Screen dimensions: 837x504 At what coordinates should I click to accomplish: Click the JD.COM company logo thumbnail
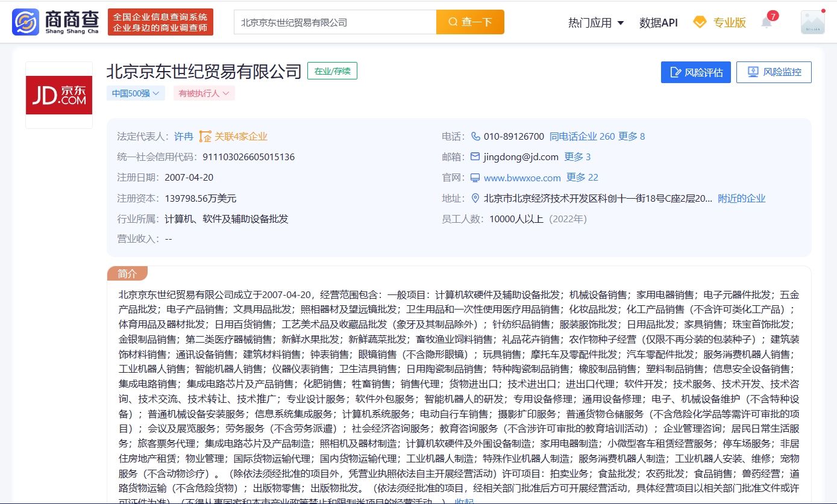pos(59,95)
